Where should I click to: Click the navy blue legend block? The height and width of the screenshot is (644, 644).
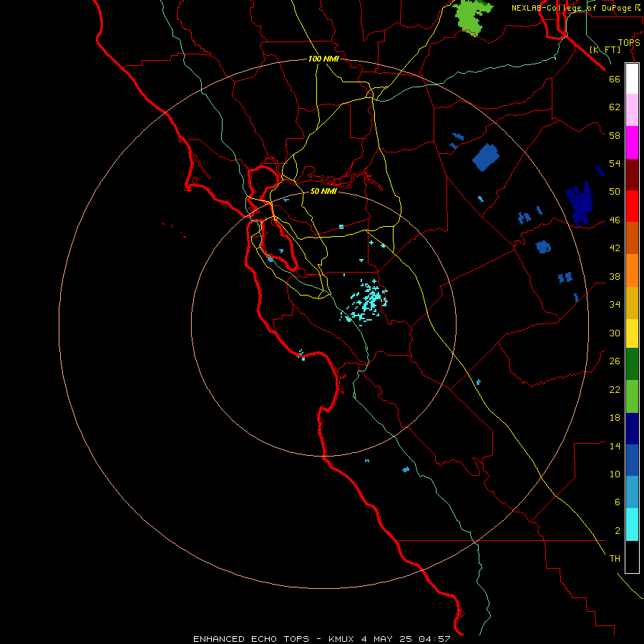[x=632, y=429]
